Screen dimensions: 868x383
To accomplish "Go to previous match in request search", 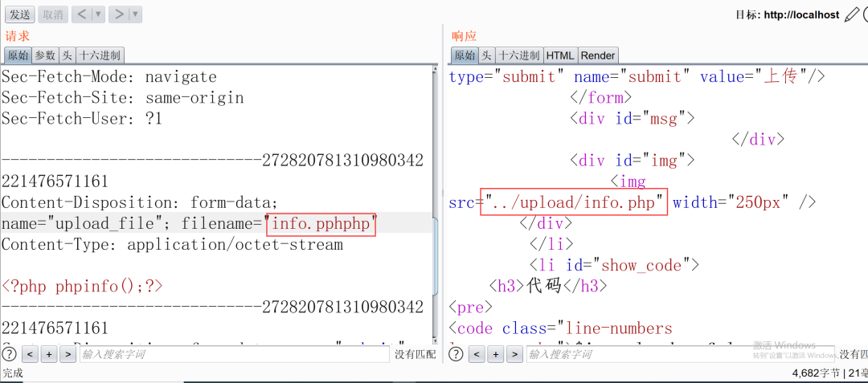I will pos(29,354).
